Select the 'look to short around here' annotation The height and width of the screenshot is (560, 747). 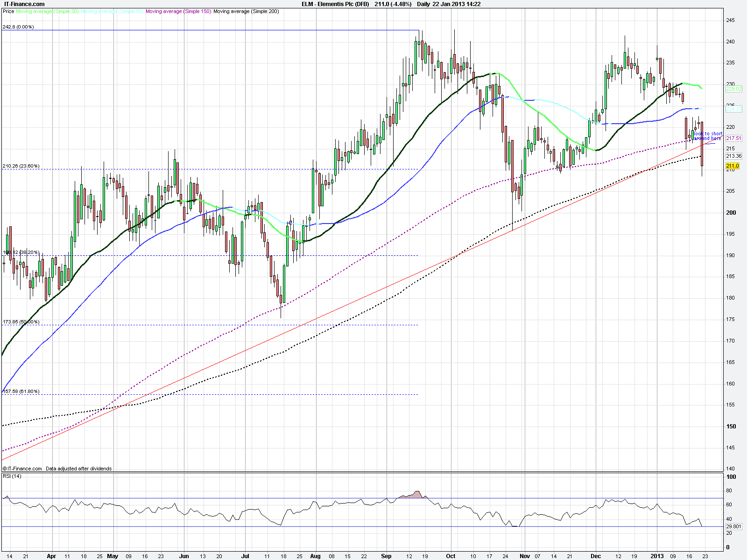(x=708, y=136)
